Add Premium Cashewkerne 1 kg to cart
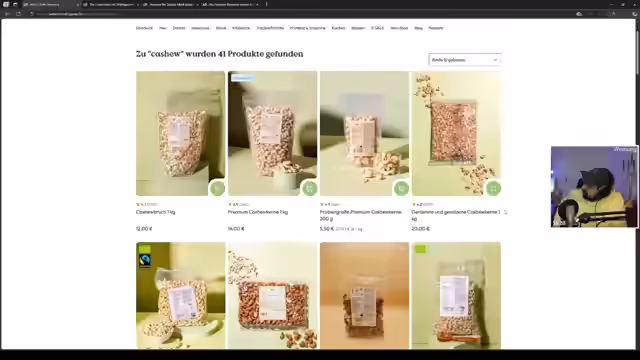640x360 pixels. coord(309,188)
